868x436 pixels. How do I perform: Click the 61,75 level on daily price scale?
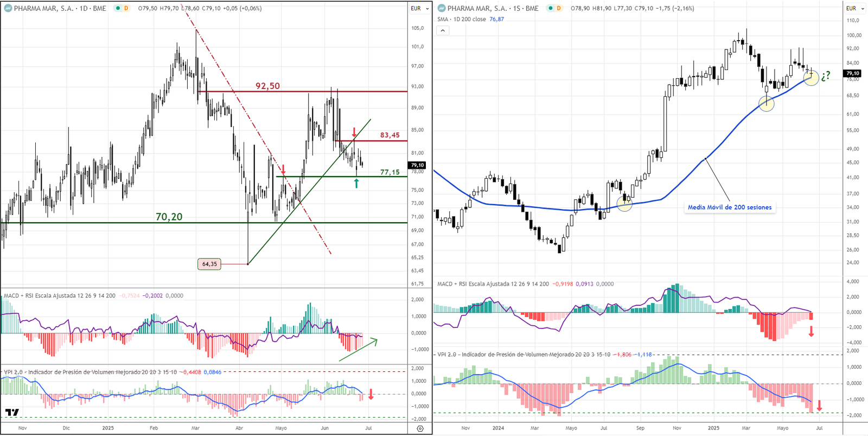418,284
